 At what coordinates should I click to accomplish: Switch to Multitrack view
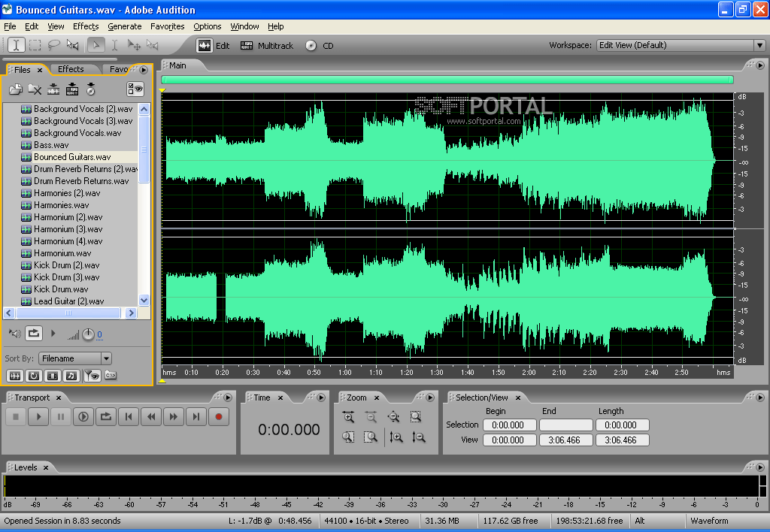tap(267, 46)
